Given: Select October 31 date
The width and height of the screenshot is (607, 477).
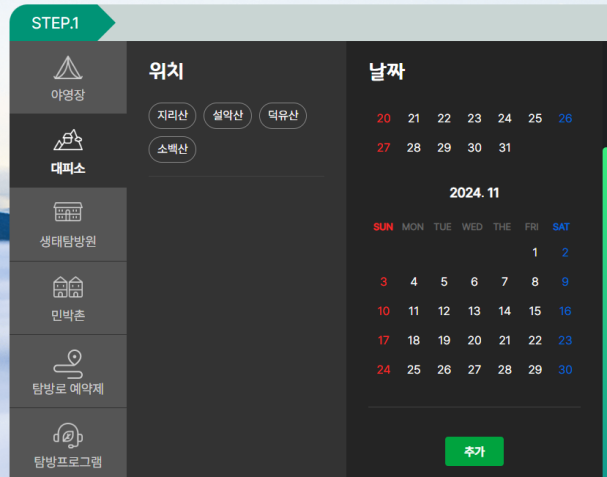Looking at the screenshot, I should coord(504,148).
